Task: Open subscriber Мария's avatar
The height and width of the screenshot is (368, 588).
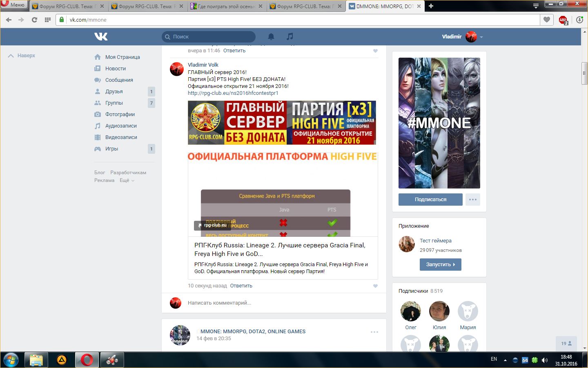Action: (x=468, y=311)
